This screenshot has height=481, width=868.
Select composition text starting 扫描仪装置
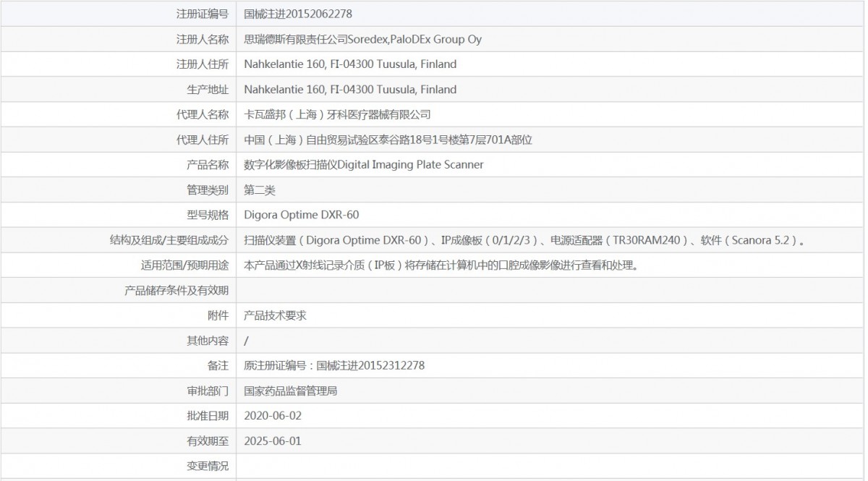click(525, 240)
